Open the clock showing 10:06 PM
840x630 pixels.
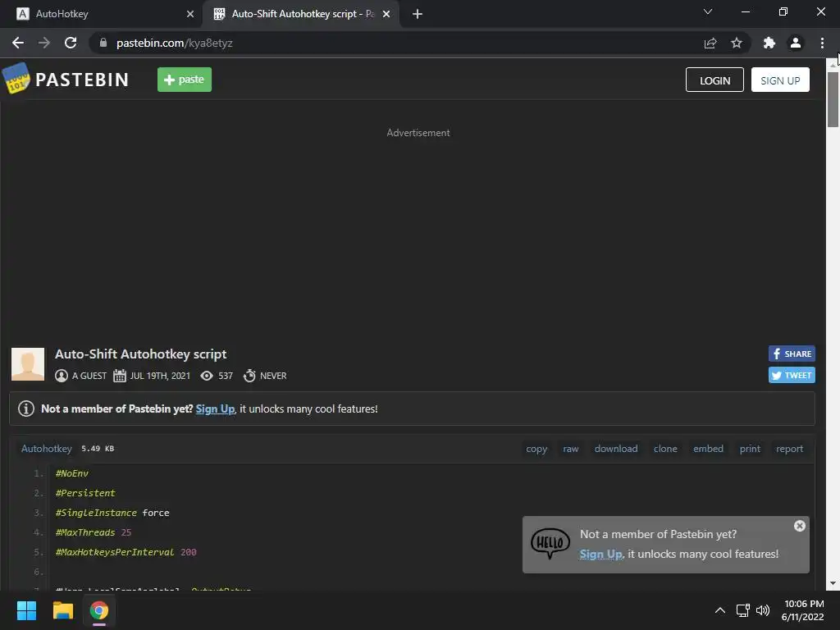[x=803, y=610]
